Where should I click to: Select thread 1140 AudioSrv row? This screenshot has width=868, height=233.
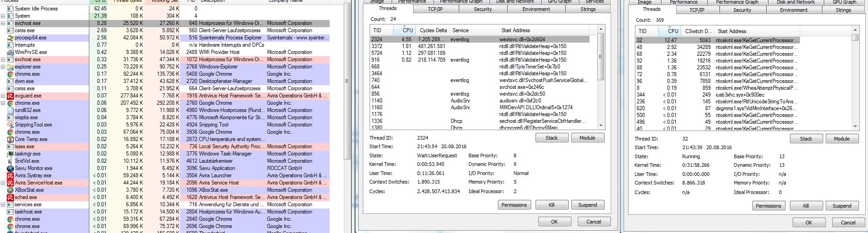480,101
